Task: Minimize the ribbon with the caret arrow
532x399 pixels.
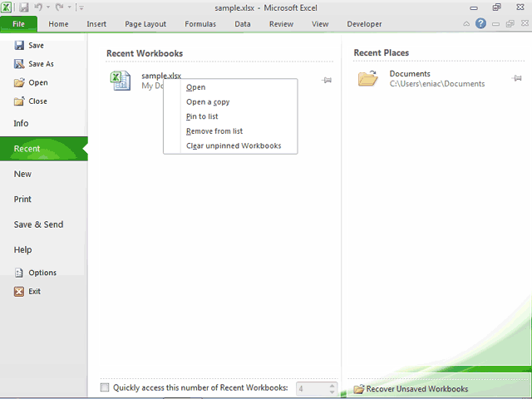Action: pyautogui.click(x=466, y=24)
